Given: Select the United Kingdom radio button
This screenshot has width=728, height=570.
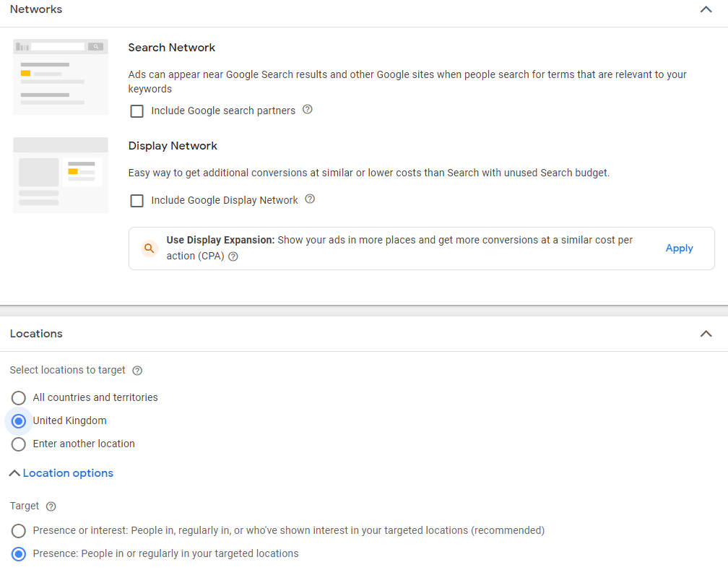Looking at the screenshot, I should coord(19,421).
